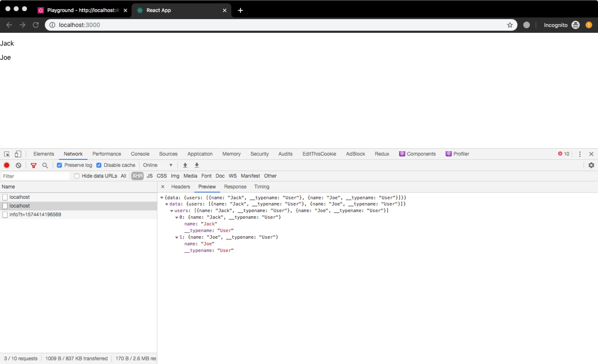Enable Hide data URLs checkbox
The image size is (598, 364).
coord(77,176)
